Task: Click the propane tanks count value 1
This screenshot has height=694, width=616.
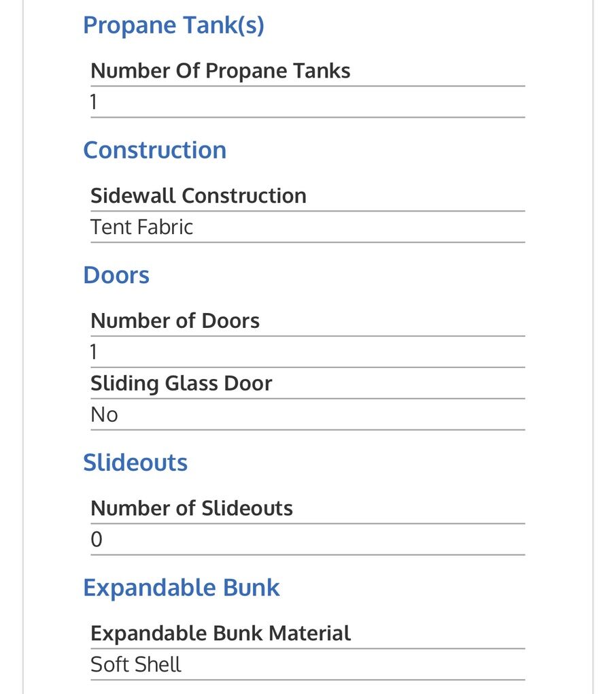Action: (94, 102)
